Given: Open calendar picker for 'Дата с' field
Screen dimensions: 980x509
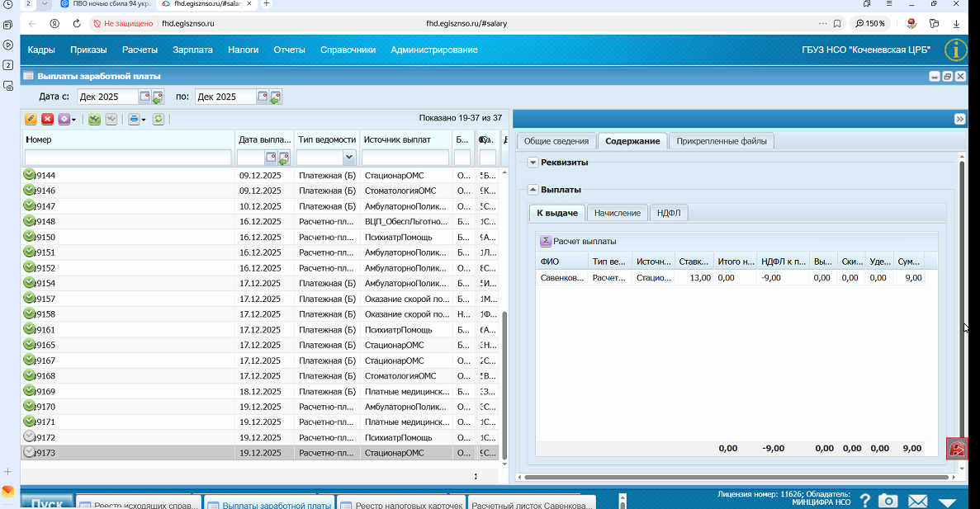Looking at the screenshot, I should click(x=144, y=97).
